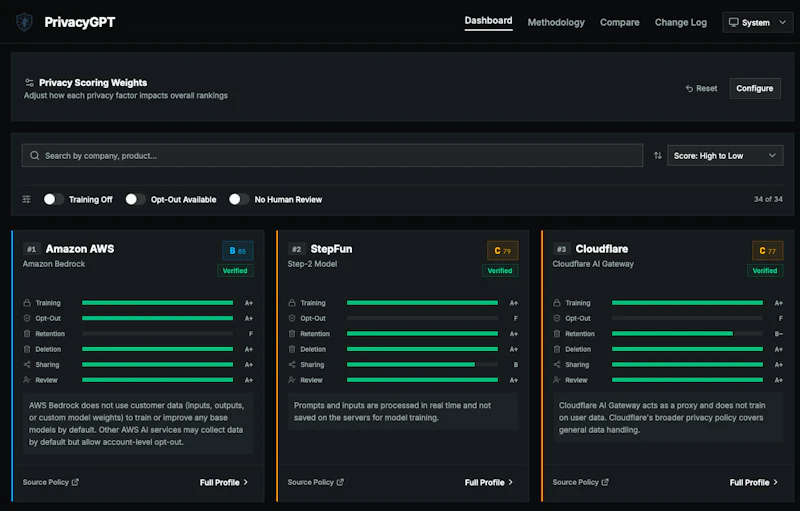Open the Compare page
800x511 pixels.
pyautogui.click(x=619, y=22)
